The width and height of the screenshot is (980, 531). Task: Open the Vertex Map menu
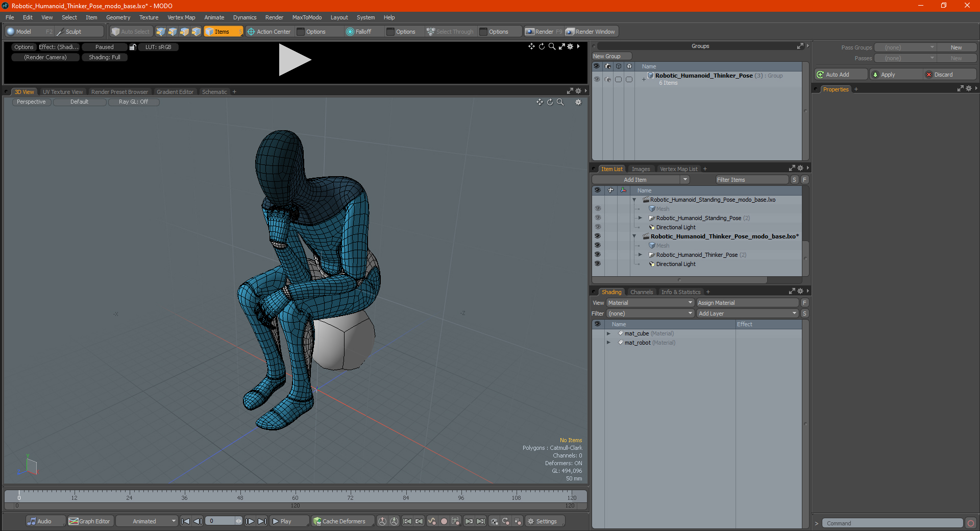(x=181, y=17)
